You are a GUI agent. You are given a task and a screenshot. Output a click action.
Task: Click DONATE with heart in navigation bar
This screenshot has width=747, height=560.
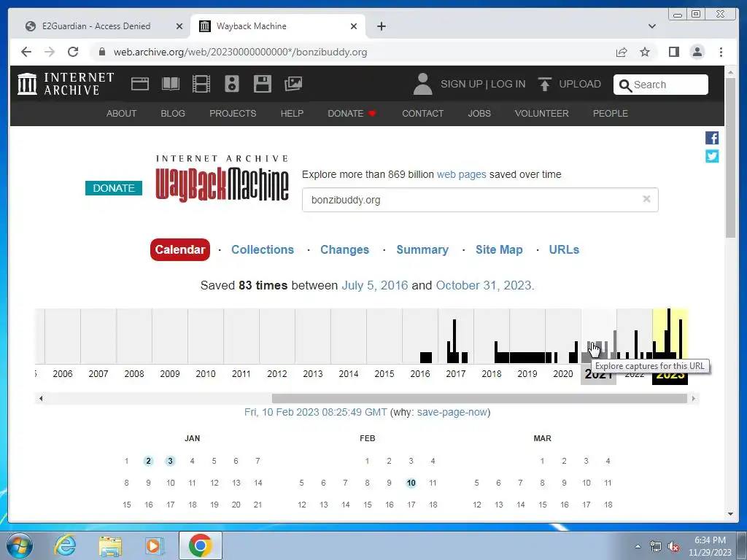point(352,113)
